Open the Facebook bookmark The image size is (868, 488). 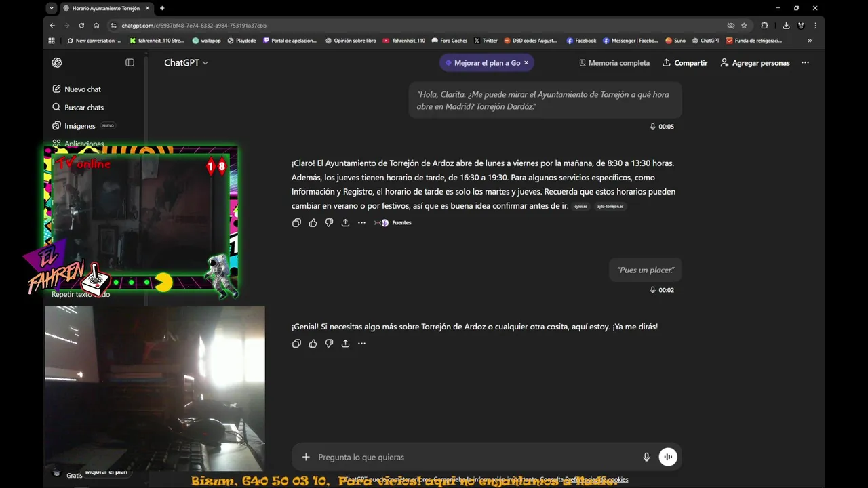[581, 41]
